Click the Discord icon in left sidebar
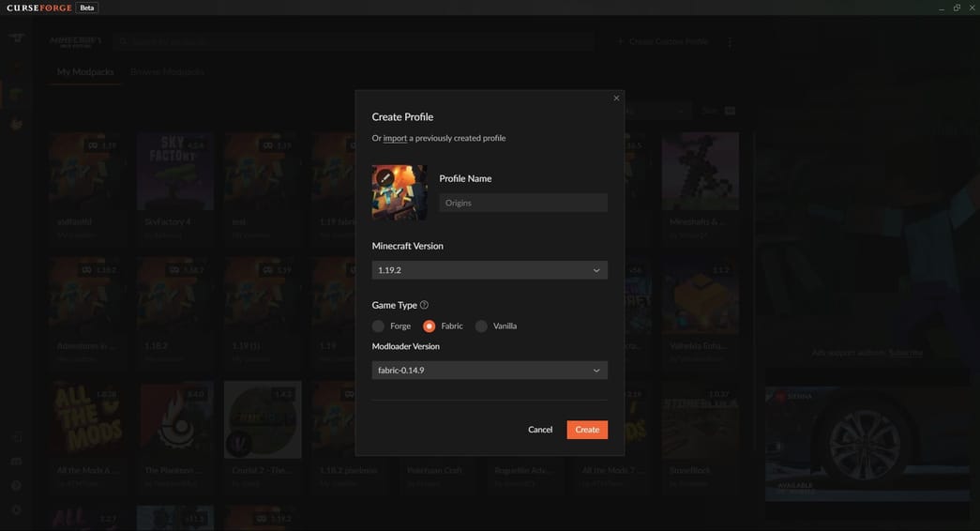The image size is (980, 531). [x=16, y=462]
